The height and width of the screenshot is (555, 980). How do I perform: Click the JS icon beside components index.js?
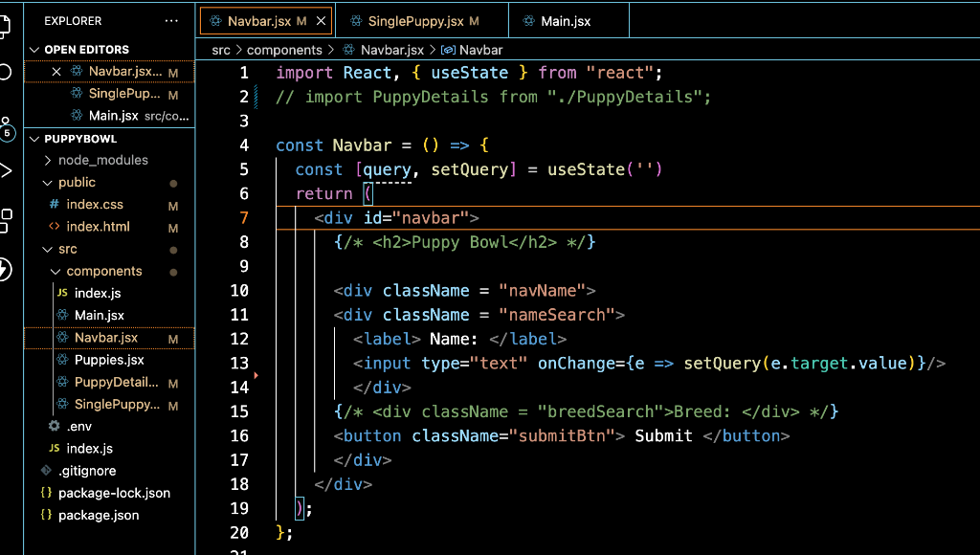[x=62, y=293]
